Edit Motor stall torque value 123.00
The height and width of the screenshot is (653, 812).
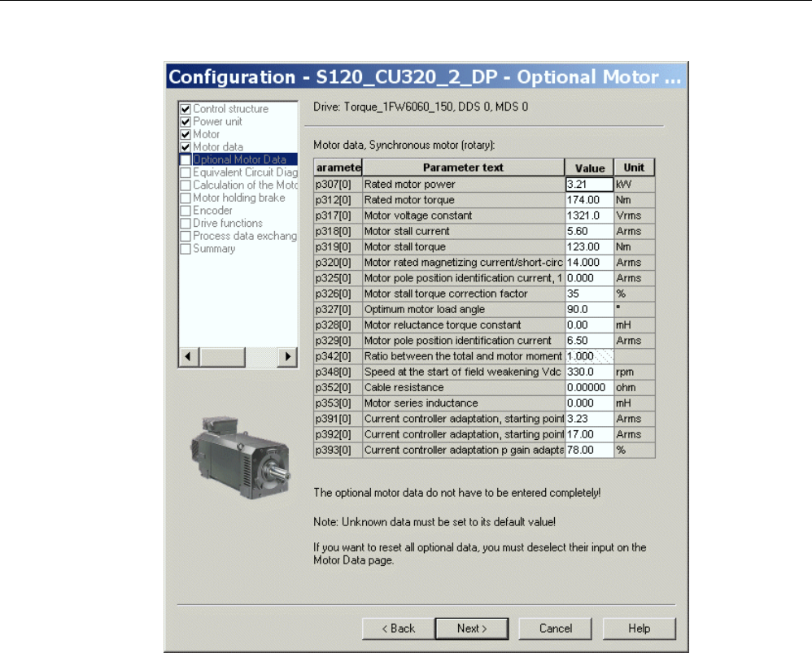pos(589,247)
